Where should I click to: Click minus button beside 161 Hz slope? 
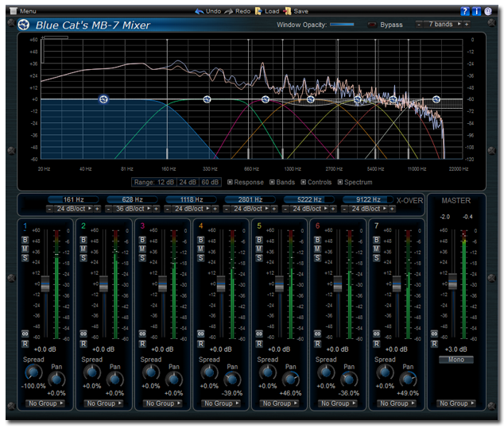[x=49, y=209]
